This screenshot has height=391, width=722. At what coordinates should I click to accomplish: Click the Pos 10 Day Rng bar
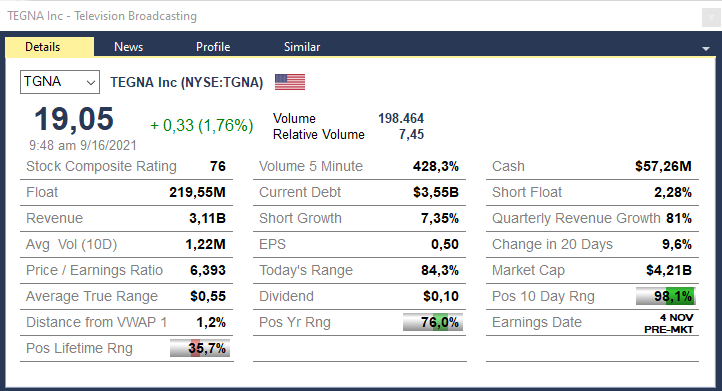pos(665,296)
